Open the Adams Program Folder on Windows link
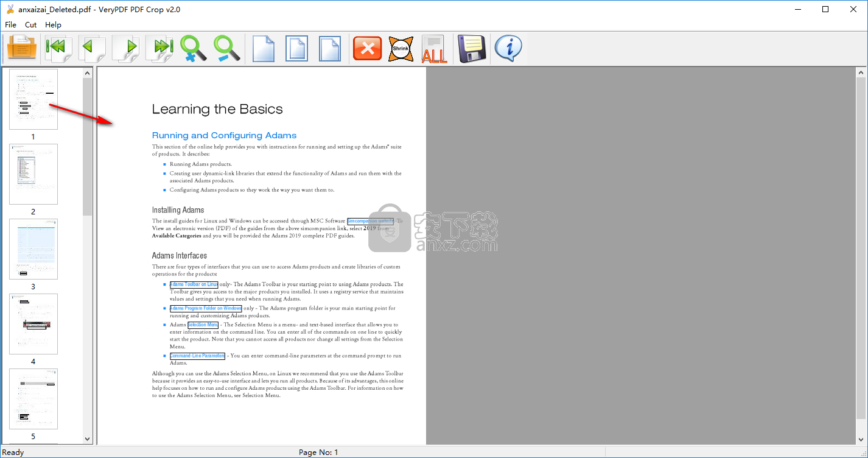The height and width of the screenshot is (458, 868). [206, 308]
